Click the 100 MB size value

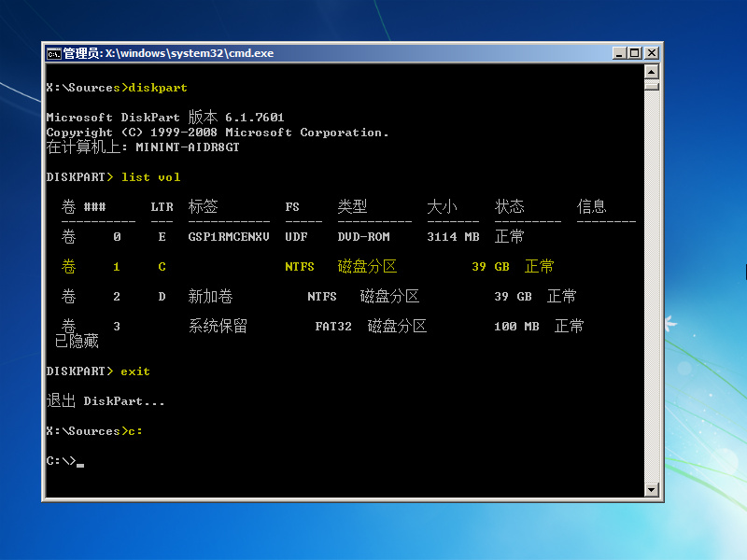(516, 326)
